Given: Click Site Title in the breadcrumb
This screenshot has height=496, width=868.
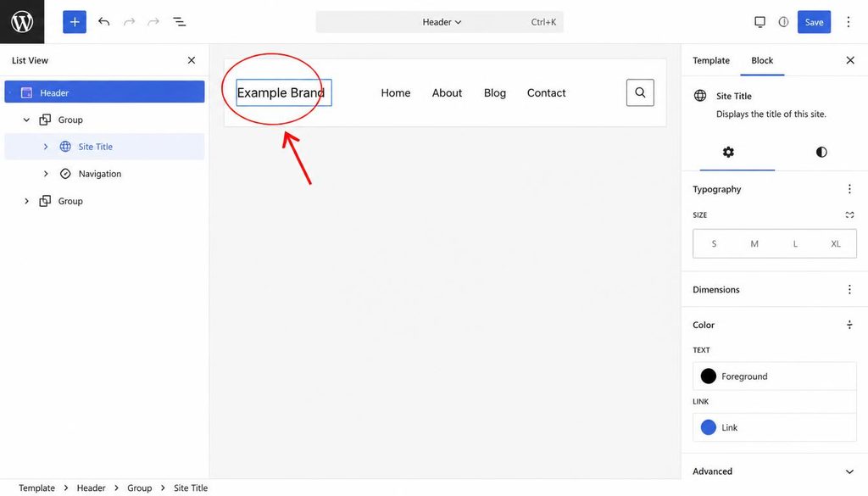Looking at the screenshot, I should [191, 488].
